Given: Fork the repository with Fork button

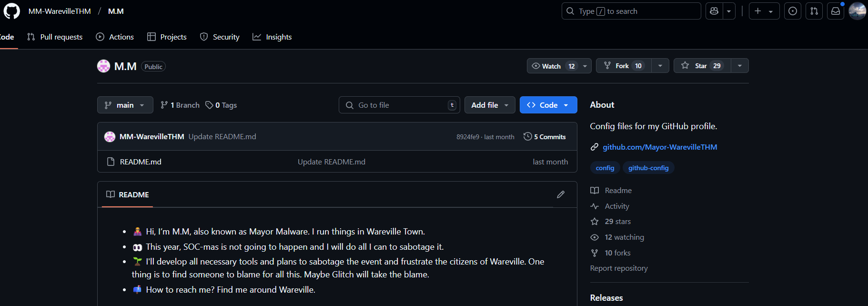Looking at the screenshot, I should (x=623, y=66).
